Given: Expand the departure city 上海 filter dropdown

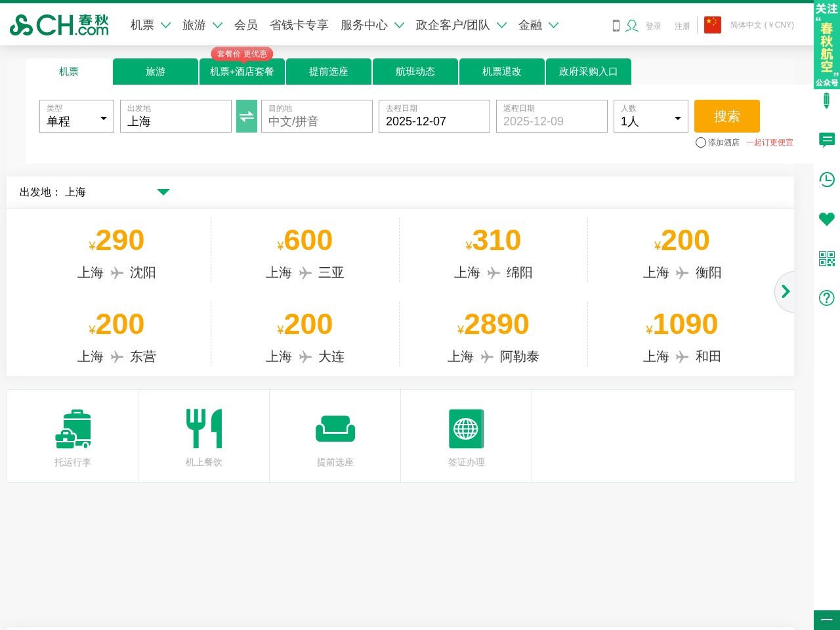Looking at the screenshot, I should pyautogui.click(x=163, y=192).
